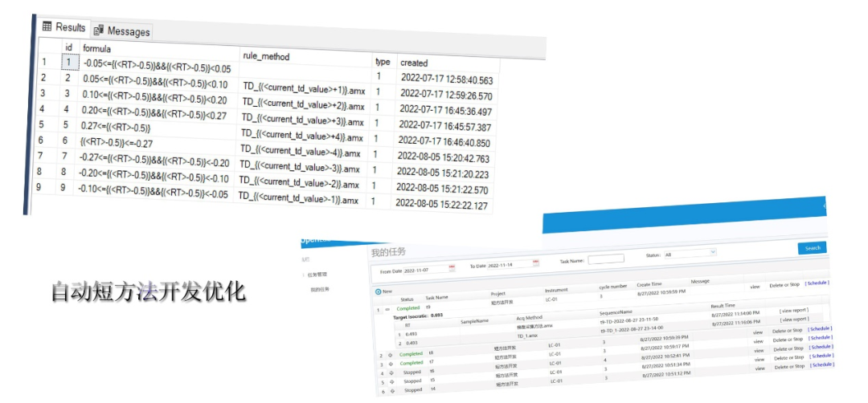Screen dimensions: 868x403
Task: Click view link for task t9
Action: click(755, 287)
